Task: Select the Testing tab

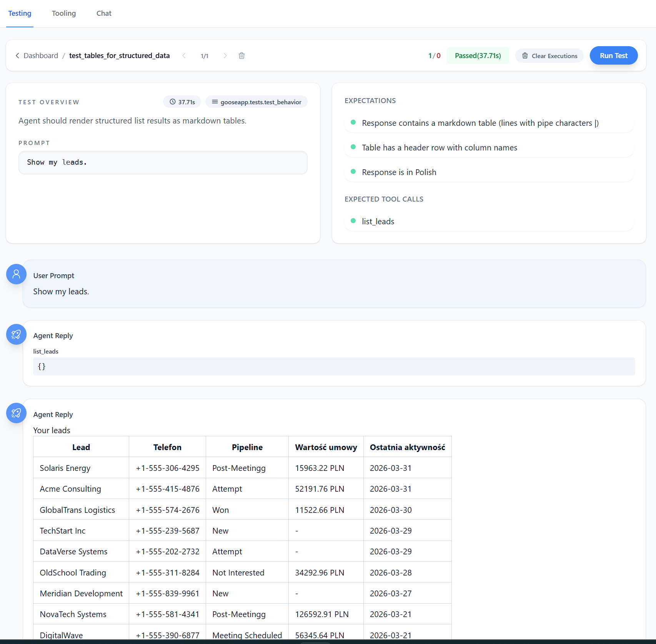Action: [20, 13]
